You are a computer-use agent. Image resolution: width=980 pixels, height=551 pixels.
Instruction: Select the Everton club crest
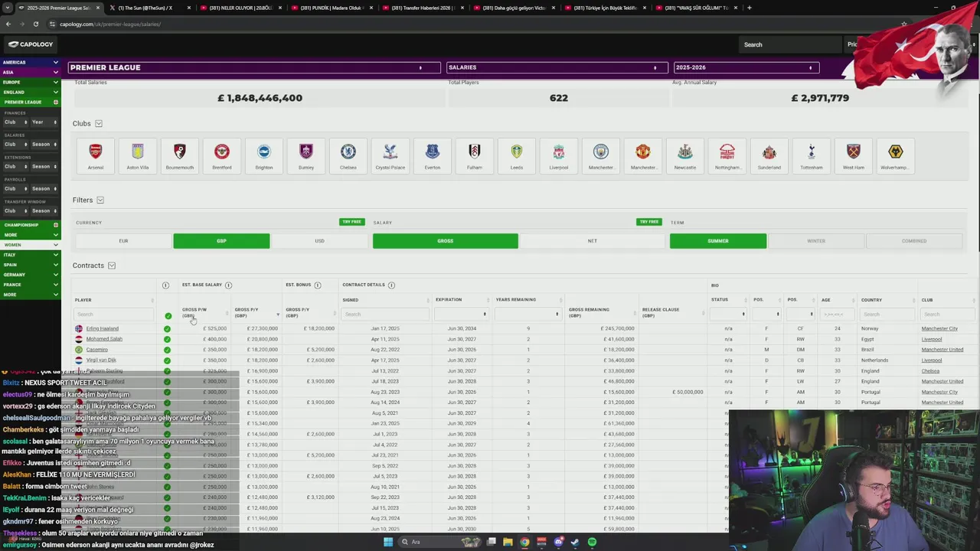tap(432, 152)
